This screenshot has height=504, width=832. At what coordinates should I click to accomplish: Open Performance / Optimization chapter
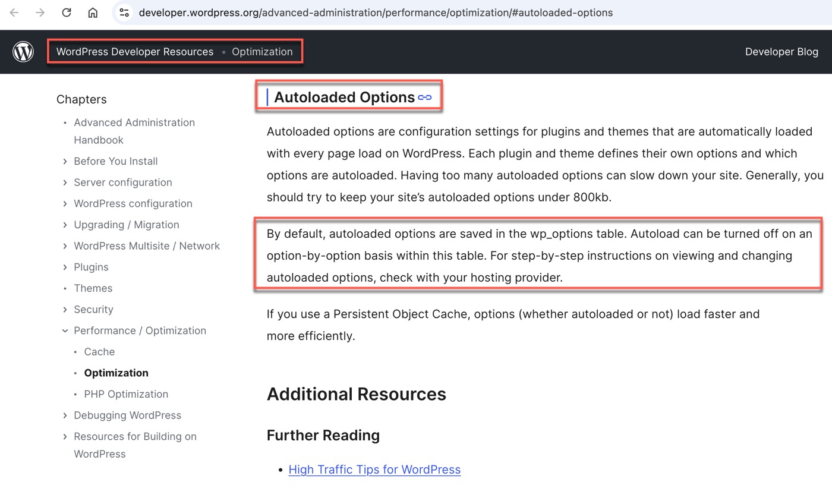[140, 330]
